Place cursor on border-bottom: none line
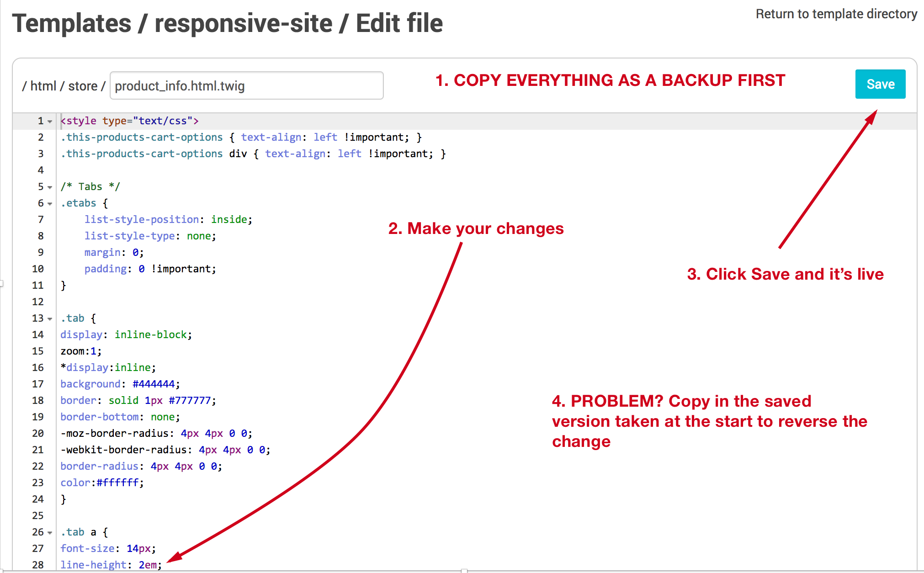This screenshot has height=573, width=924. click(120, 417)
